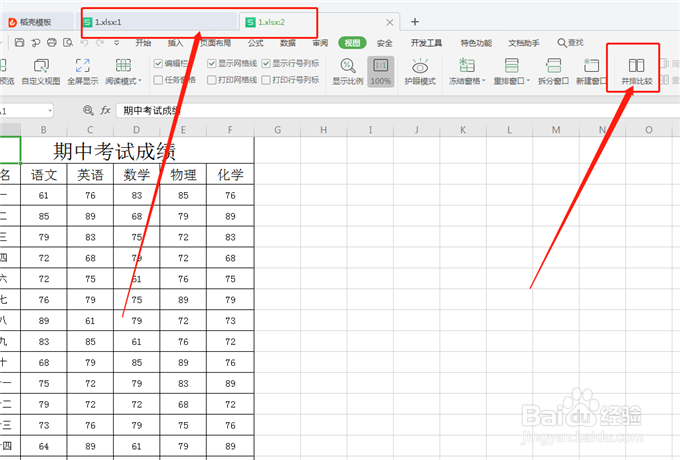Uncheck the 编辑栏 formula bar checkbox
The image size is (680, 460).
click(x=158, y=64)
